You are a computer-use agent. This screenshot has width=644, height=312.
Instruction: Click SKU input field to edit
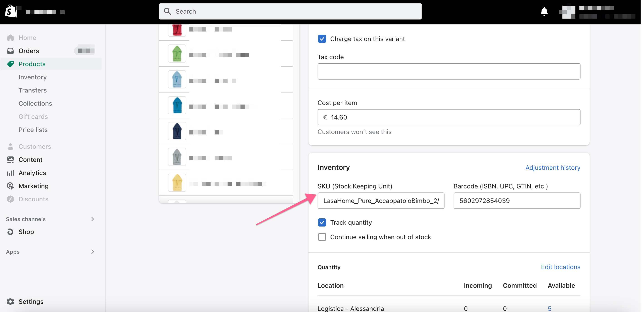(x=381, y=200)
